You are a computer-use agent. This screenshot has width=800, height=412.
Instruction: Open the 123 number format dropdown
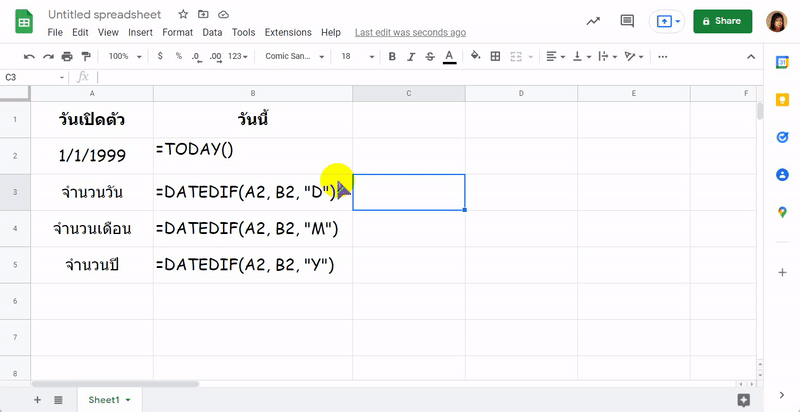238,57
